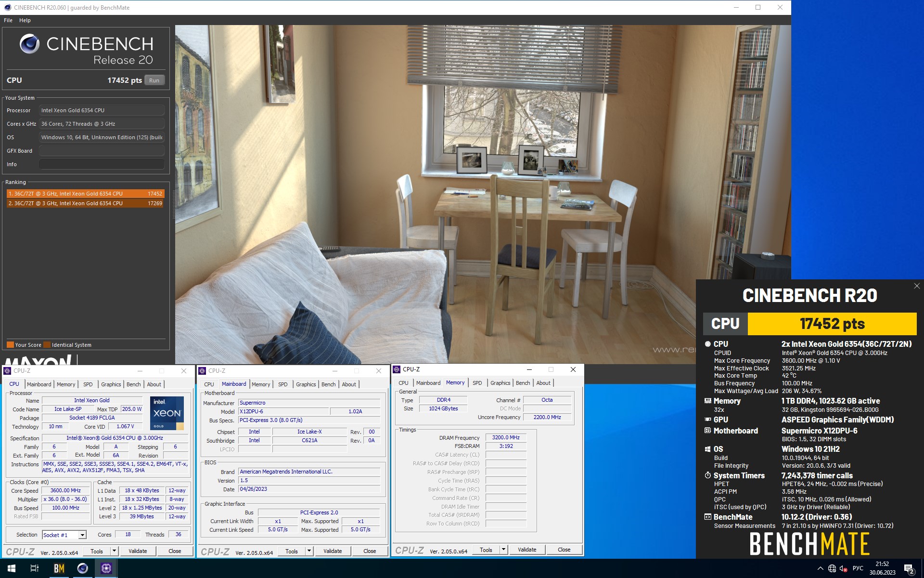Open the Help menu in Cinebench
Screen dimensions: 924x578
click(x=25, y=20)
